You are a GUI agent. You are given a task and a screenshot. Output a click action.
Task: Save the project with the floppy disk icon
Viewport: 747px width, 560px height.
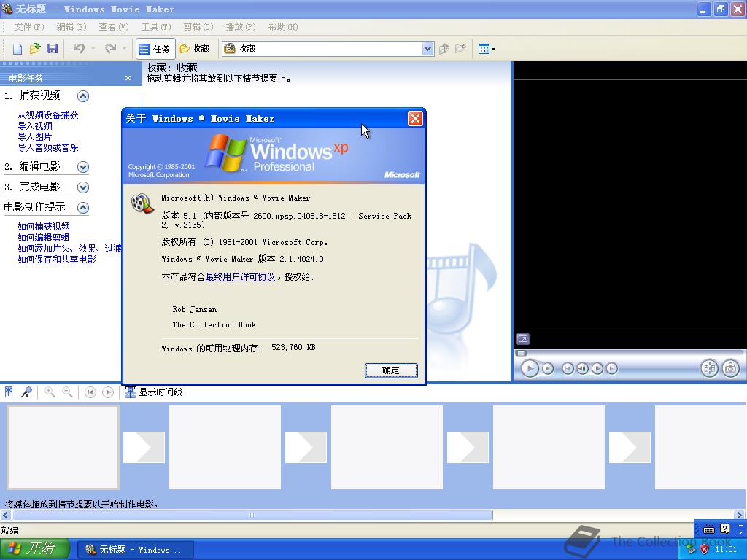[53, 49]
